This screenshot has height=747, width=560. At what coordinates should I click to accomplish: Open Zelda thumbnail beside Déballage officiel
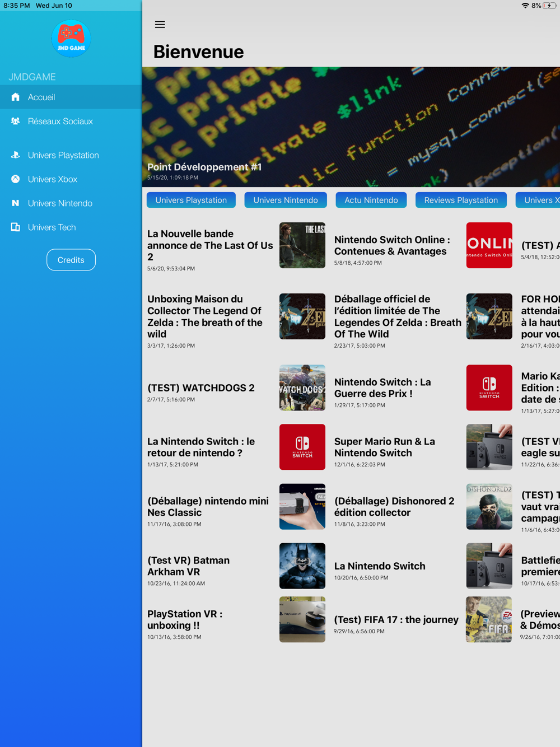point(489,316)
